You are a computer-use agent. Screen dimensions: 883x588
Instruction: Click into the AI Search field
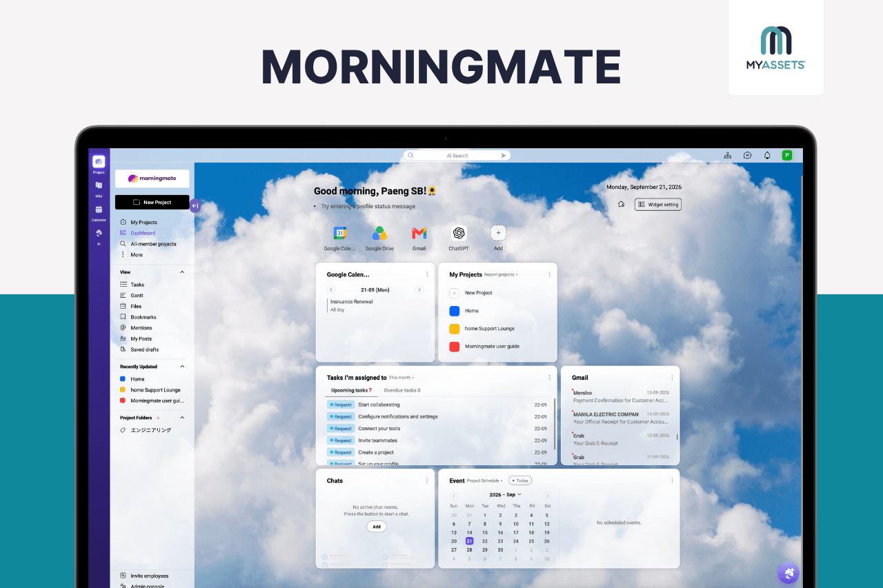[x=457, y=156]
